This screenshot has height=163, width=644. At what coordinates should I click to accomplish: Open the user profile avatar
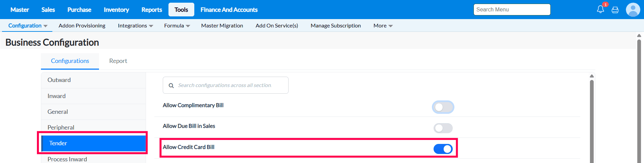click(633, 10)
